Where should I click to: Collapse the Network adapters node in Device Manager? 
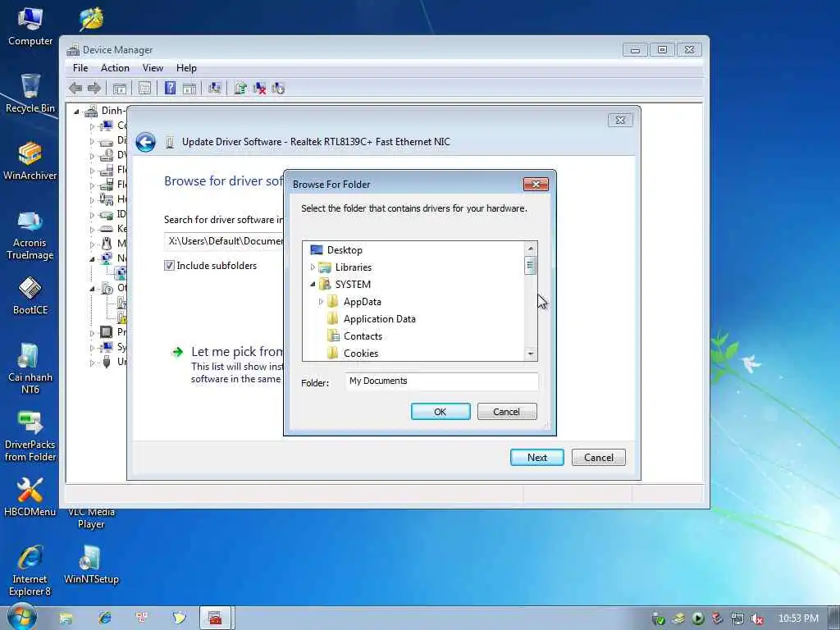click(x=92, y=258)
